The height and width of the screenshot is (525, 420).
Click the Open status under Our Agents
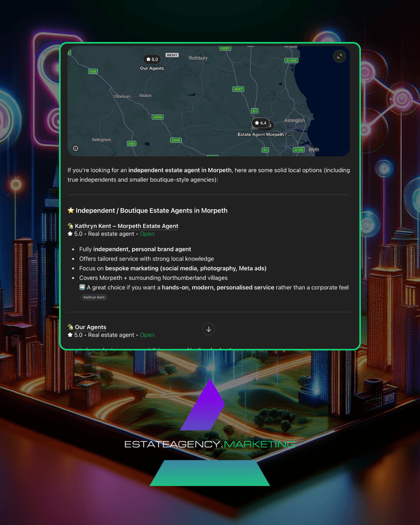click(147, 335)
